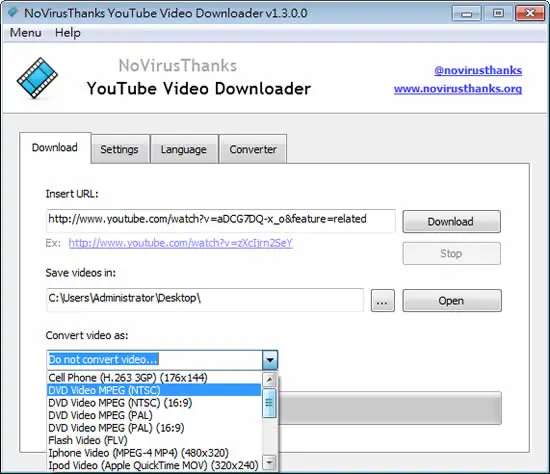550x474 pixels.
Task: Open the Help menu
Action: (x=68, y=33)
